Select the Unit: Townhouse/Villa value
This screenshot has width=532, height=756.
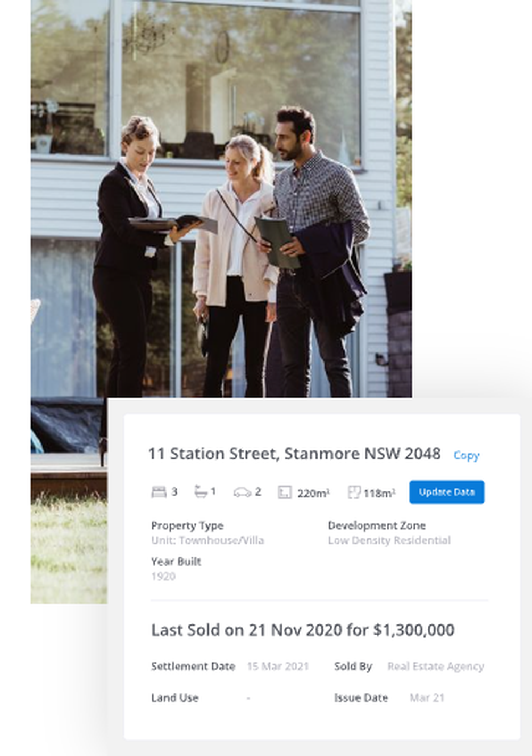pos(207,540)
